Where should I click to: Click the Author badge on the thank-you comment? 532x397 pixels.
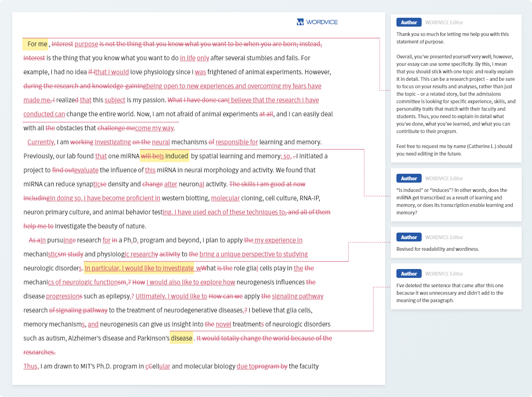409,22
